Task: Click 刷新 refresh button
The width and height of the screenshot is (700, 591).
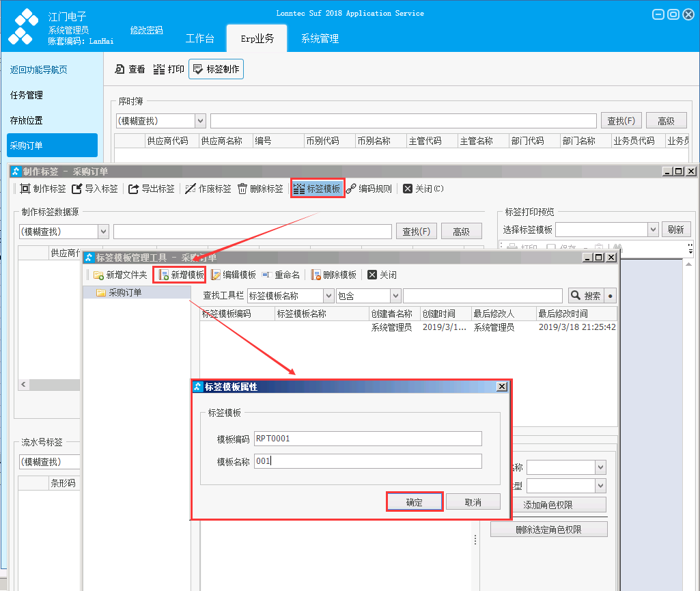Action: [676, 230]
